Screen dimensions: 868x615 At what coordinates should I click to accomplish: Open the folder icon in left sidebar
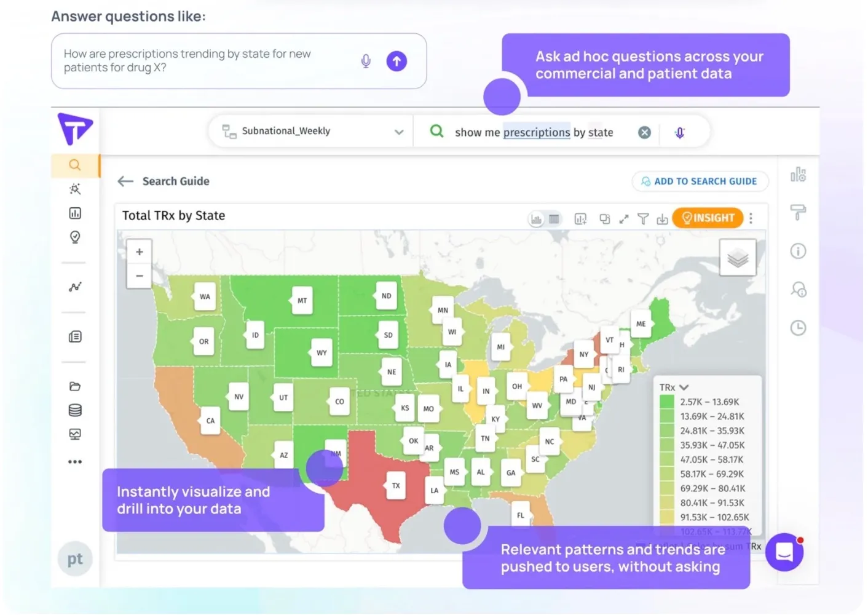coord(75,386)
